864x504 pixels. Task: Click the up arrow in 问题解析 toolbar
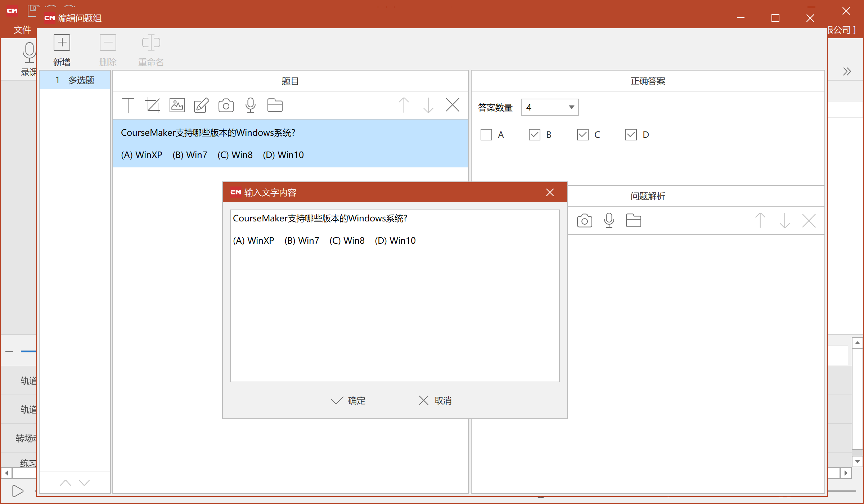(760, 220)
